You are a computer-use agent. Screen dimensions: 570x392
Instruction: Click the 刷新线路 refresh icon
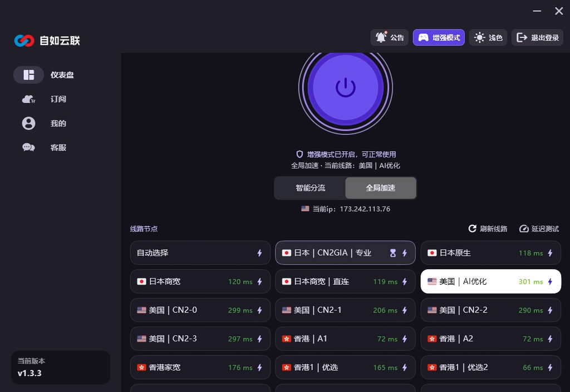(472, 229)
